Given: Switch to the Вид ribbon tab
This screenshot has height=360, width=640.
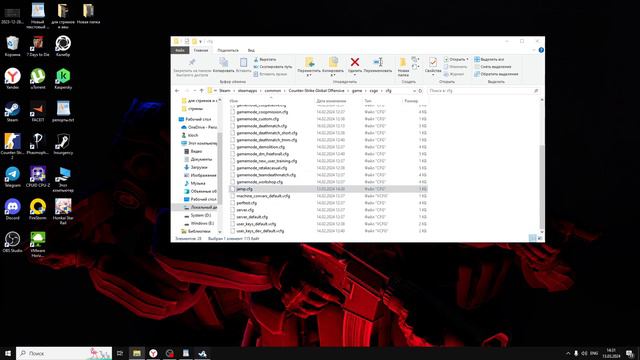Looking at the screenshot, I should point(251,50).
